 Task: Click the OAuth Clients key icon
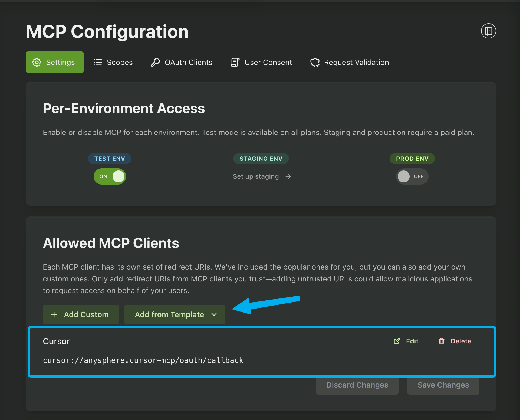[x=156, y=62]
